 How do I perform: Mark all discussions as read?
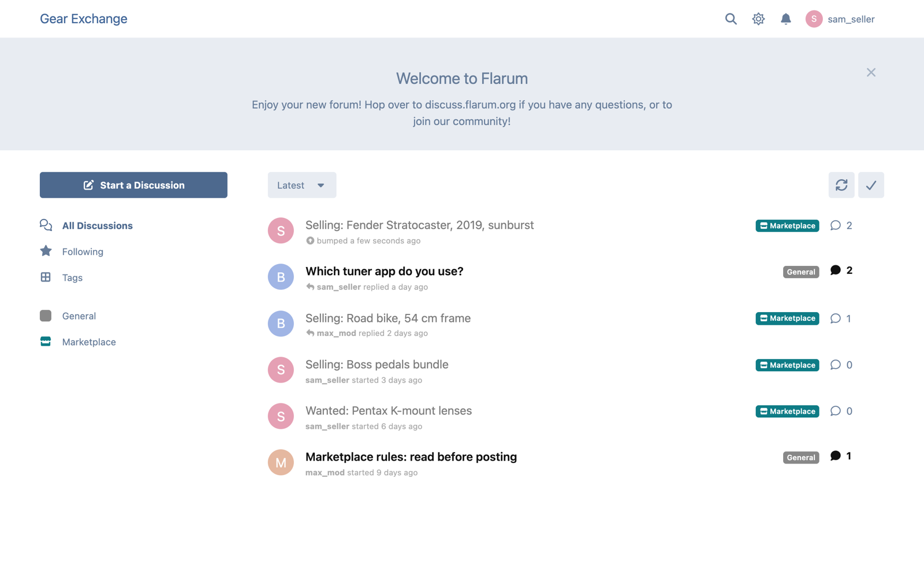tap(871, 185)
